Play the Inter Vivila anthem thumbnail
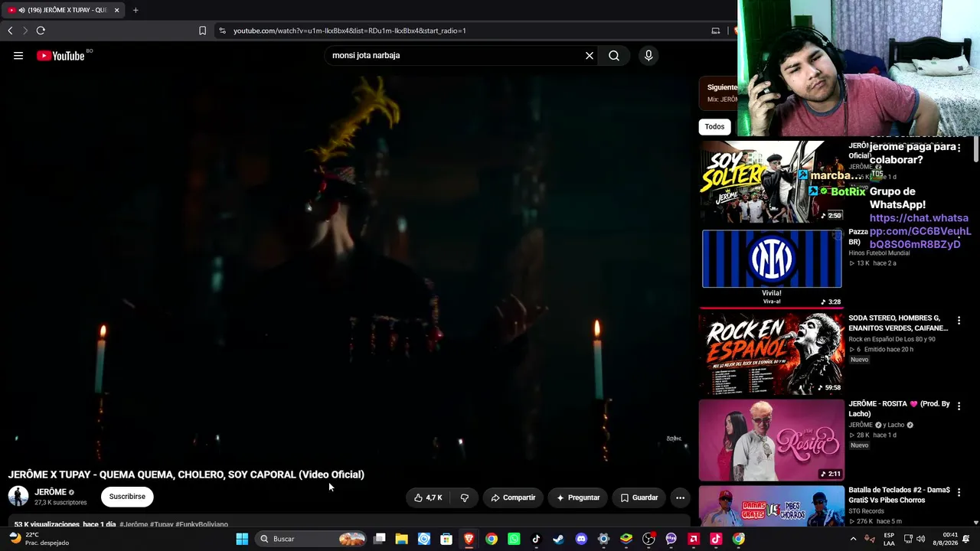Image resolution: width=980 pixels, height=551 pixels. tap(772, 267)
